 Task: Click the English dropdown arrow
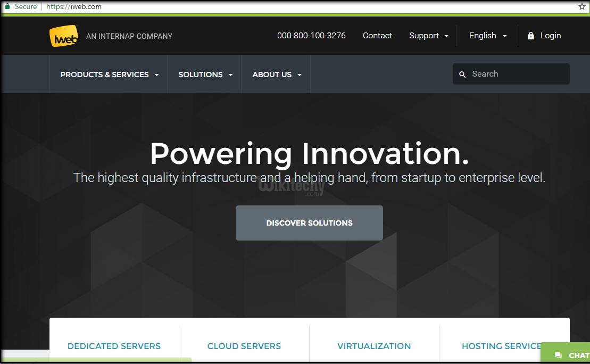click(503, 36)
